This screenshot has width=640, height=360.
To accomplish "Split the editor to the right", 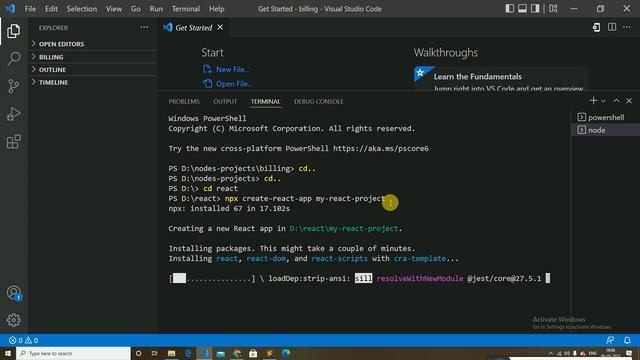I will (612, 27).
